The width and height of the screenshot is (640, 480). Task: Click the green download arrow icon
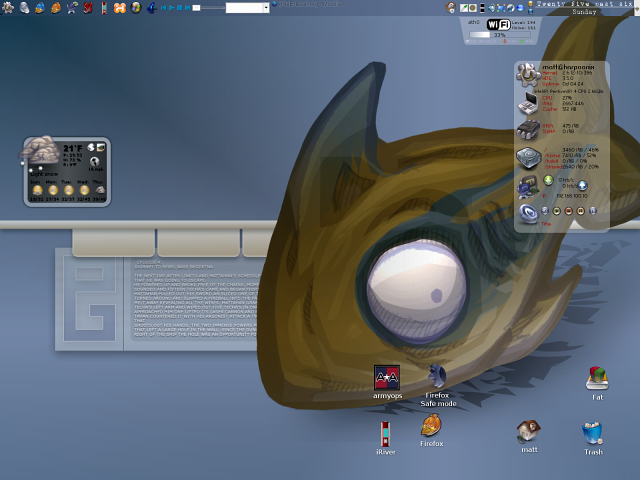pos(548,180)
